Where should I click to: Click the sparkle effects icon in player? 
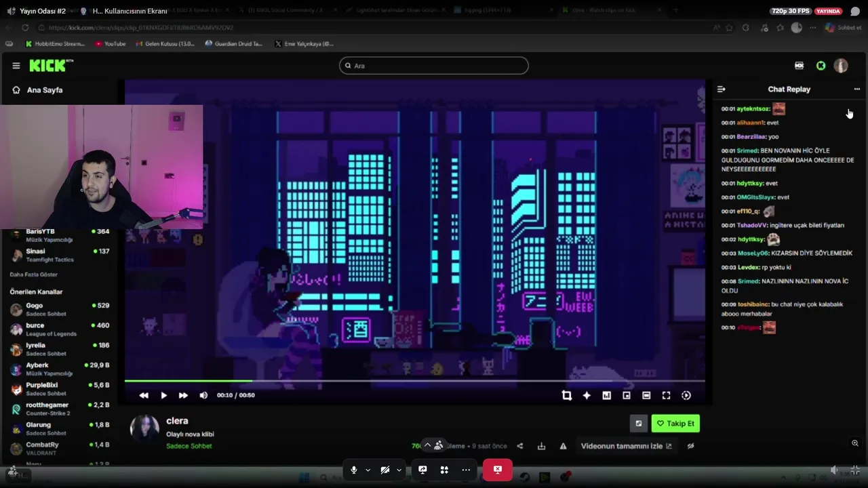(587, 396)
